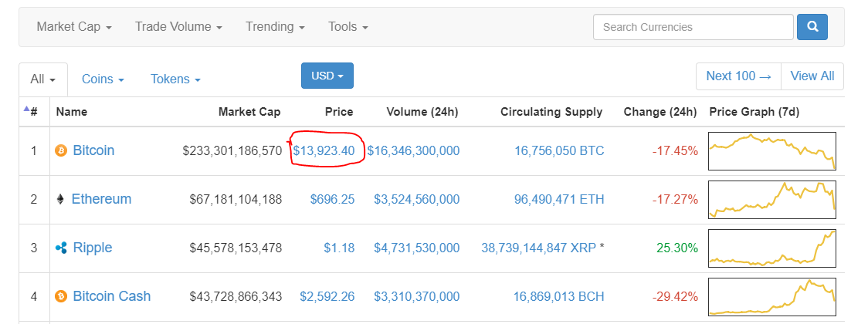Click Ripple change 25.30%
Image resolution: width=868 pixels, height=324 pixels.
click(x=677, y=248)
